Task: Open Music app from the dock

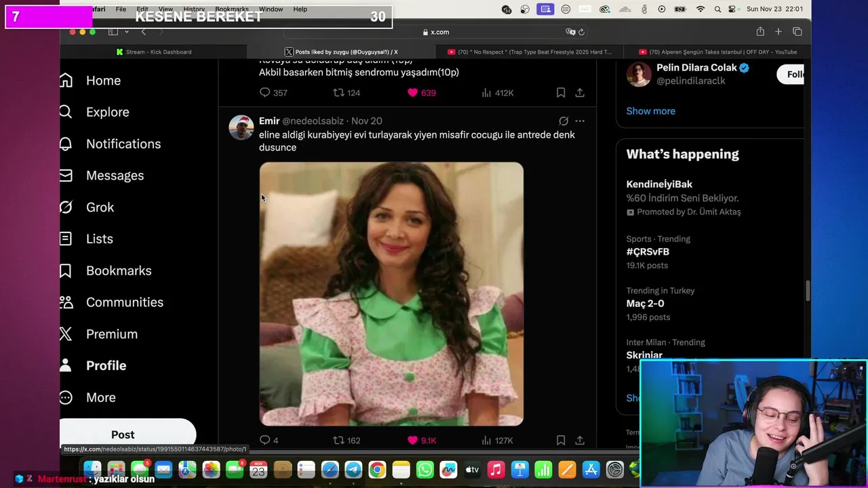Action: [x=496, y=470]
